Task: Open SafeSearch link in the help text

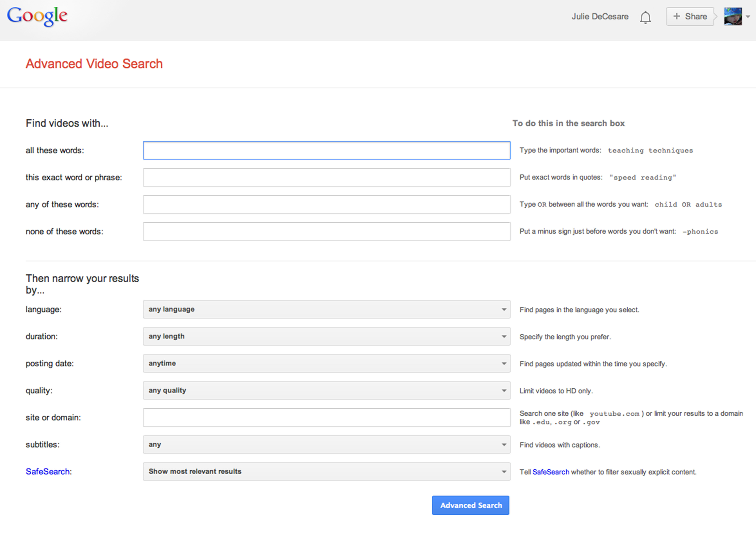Action: 550,472
